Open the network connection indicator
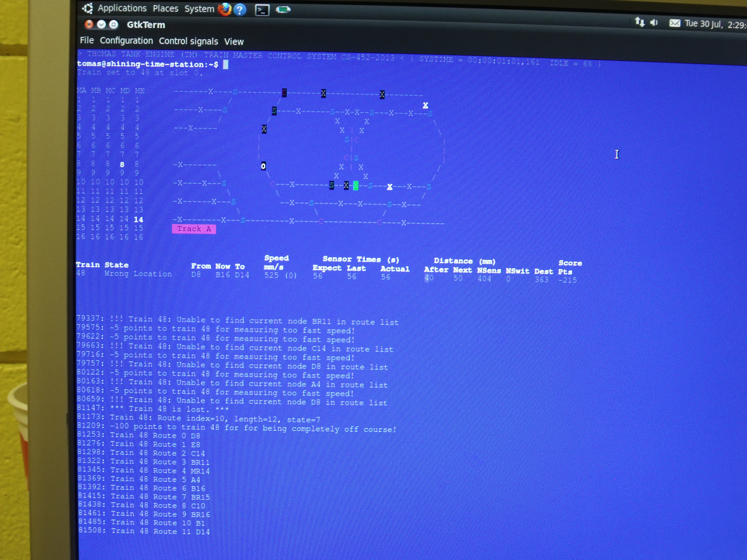Viewport: 747px width, 560px height. (640, 22)
